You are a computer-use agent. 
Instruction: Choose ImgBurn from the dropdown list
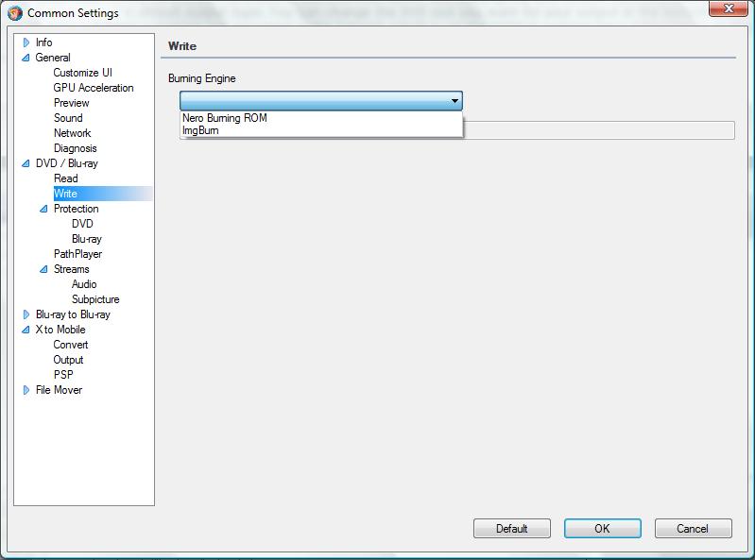click(x=321, y=130)
